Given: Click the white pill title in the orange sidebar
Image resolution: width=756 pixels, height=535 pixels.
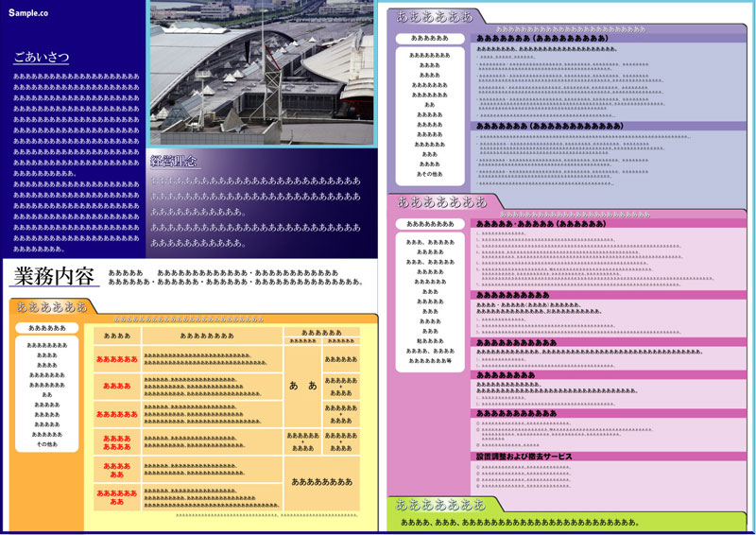Looking at the screenshot, I should [x=46, y=328].
